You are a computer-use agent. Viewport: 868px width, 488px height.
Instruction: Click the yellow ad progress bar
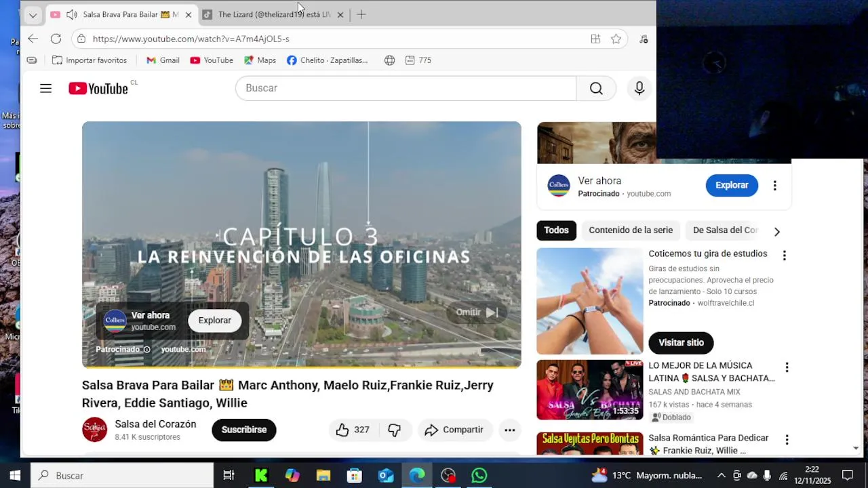(302, 366)
